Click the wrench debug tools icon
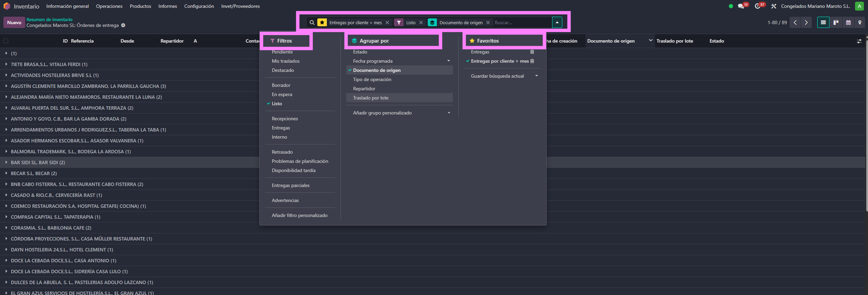Image resolution: width=868 pixels, height=295 pixels. (x=774, y=6)
